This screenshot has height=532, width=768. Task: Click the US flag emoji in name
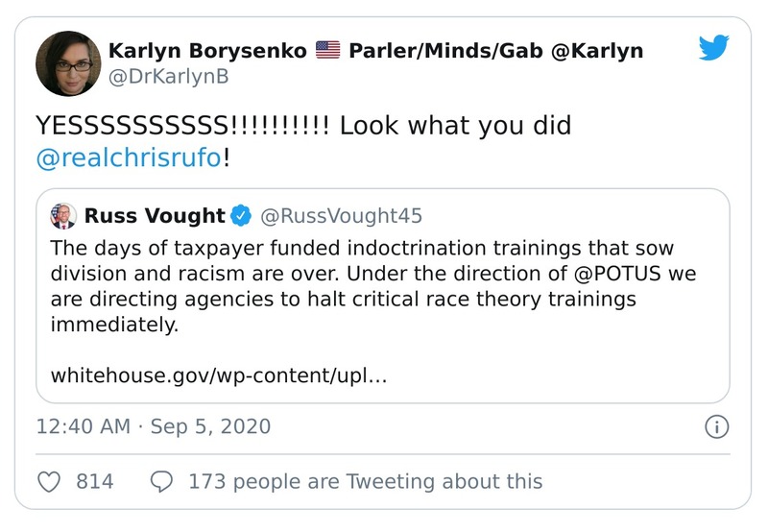328,50
